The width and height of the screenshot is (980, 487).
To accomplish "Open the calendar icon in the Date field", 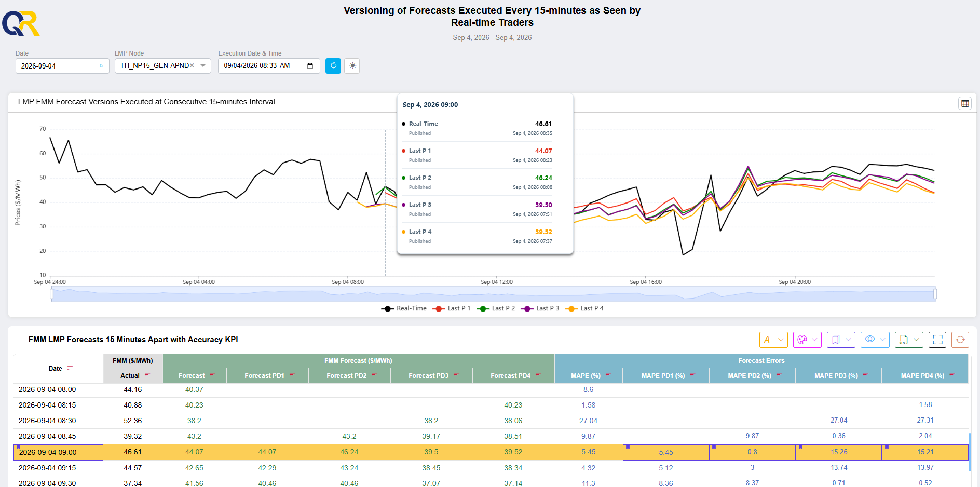I will pos(101,66).
